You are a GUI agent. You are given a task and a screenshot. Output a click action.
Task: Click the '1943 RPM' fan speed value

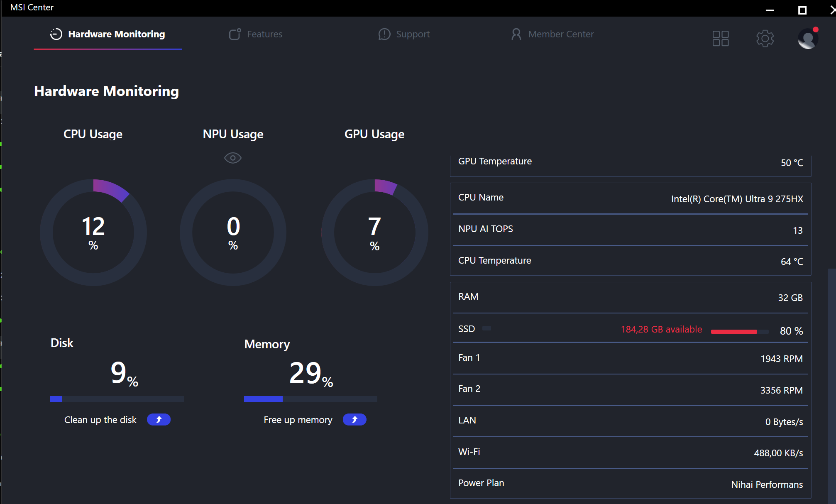[782, 359]
